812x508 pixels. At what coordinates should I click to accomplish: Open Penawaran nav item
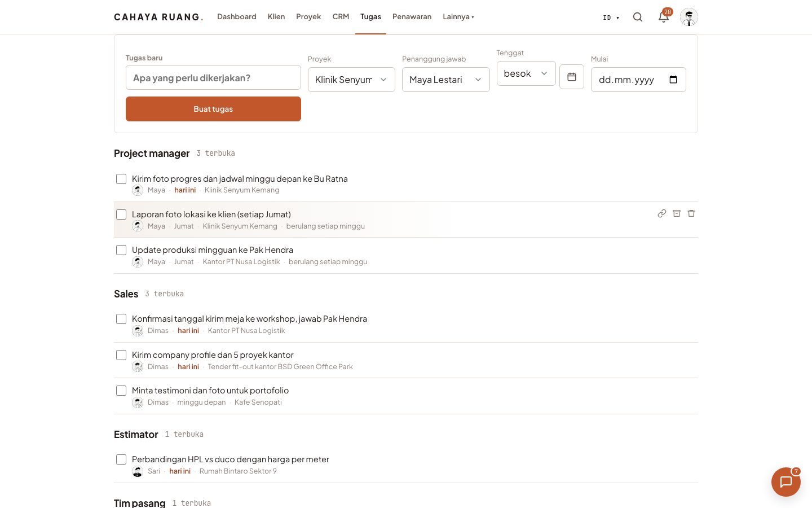[x=412, y=17]
